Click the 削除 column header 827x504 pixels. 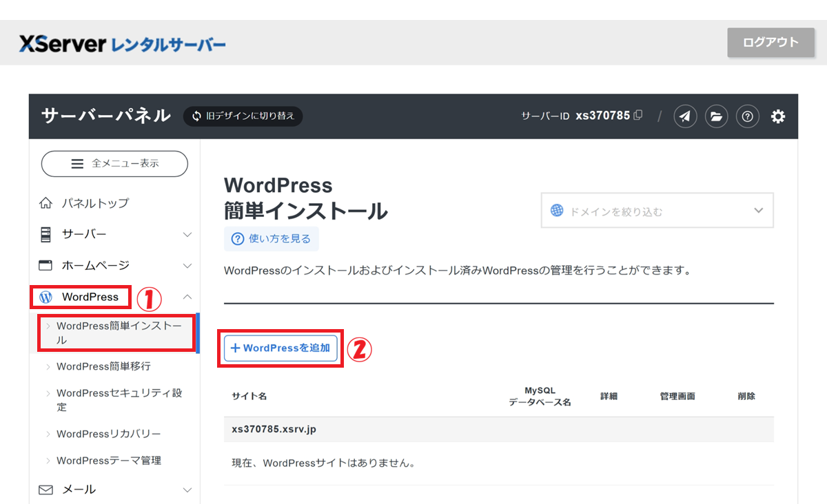tap(746, 396)
